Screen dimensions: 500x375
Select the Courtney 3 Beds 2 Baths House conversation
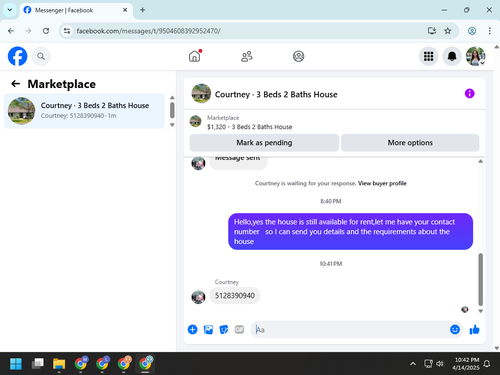pos(84,111)
